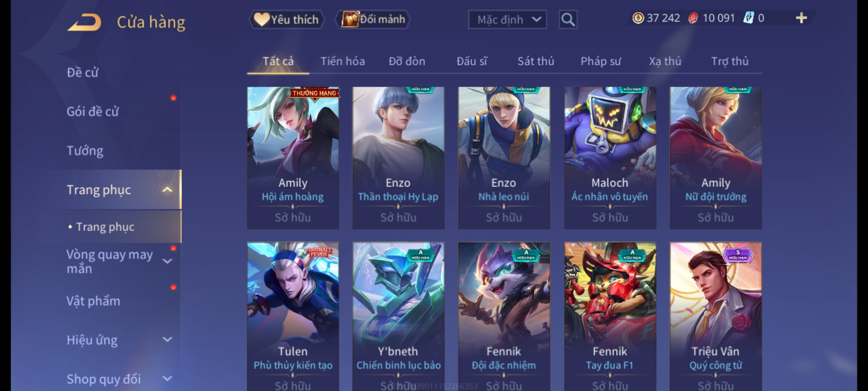The width and height of the screenshot is (868, 391).
Task: Open Gói đề cử in sidebar
Action: [x=93, y=112]
